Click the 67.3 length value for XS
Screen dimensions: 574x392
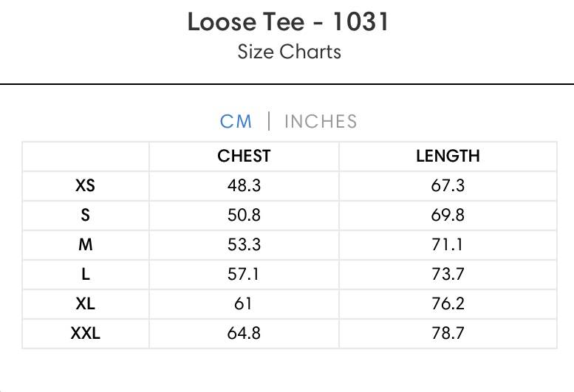448,185
